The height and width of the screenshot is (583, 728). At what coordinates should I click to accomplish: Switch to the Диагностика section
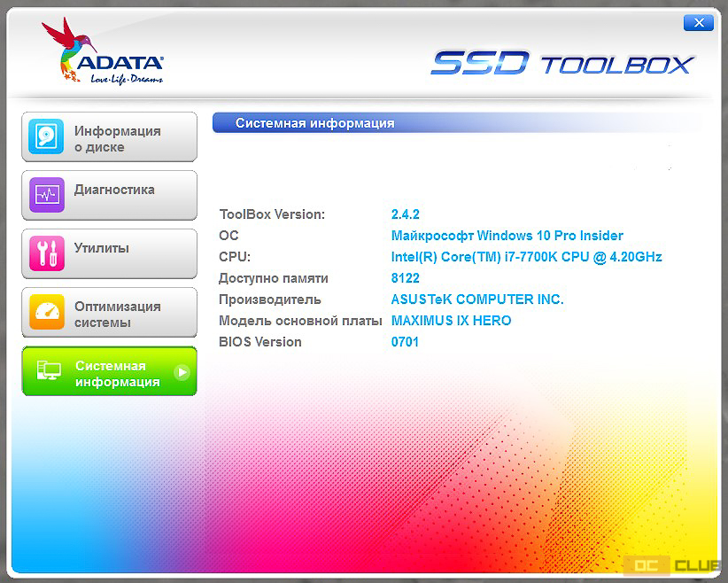pyautogui.click(x=110, y=195)
